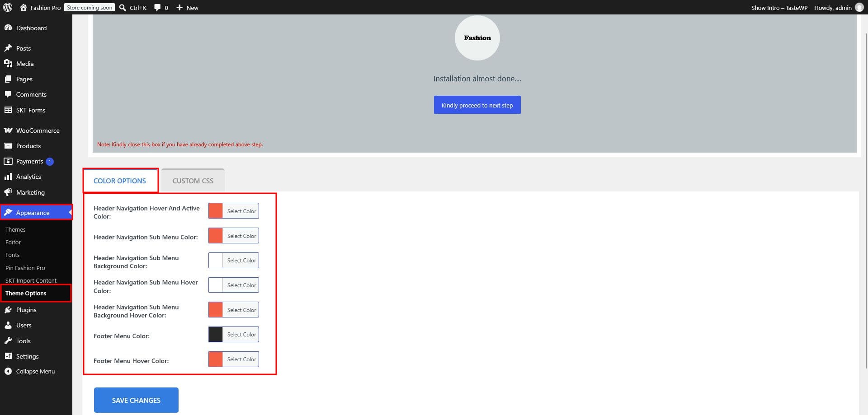Open SKT Import Content submenu item
The image size is (868, 415).
[31, 280]
